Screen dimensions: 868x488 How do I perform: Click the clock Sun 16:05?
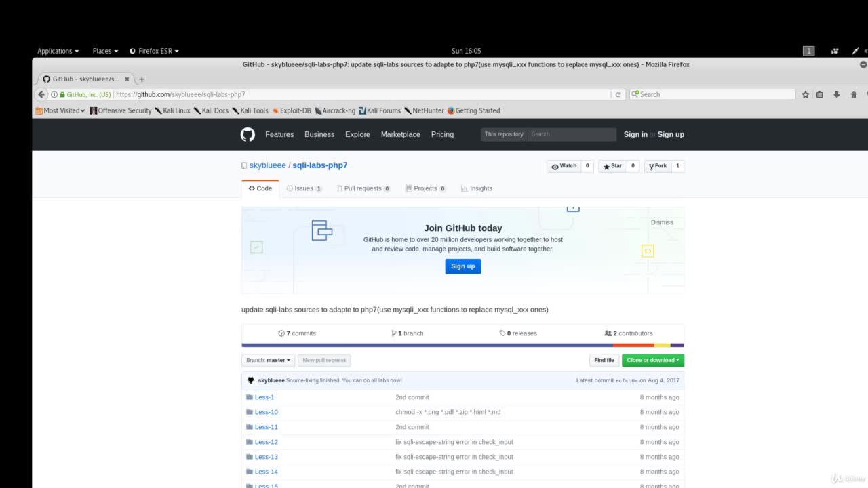tap(466, 51)
